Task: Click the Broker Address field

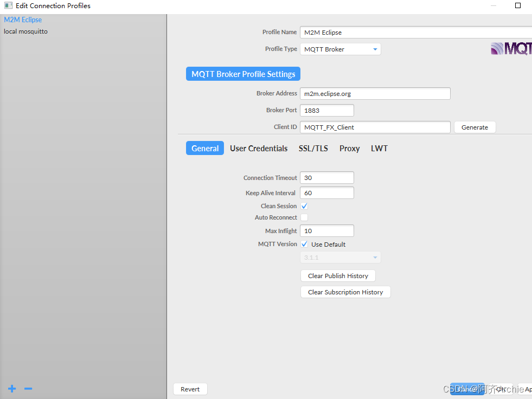Action: pyautogui.click(x=375, y=94)
